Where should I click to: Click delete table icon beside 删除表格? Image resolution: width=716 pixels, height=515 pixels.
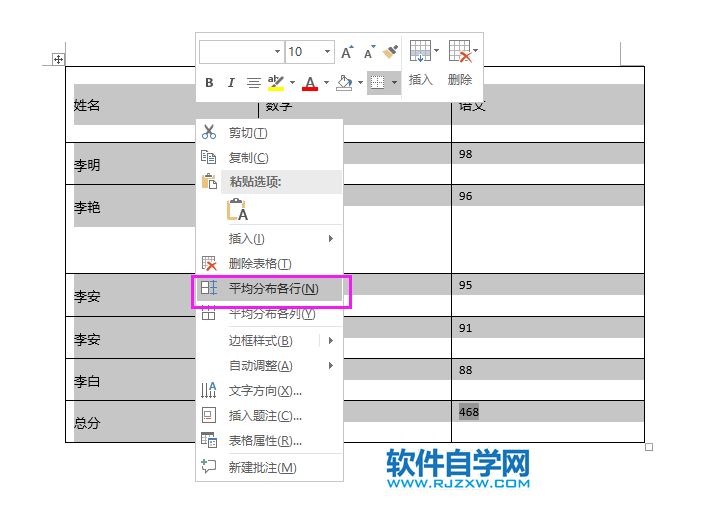[209, 263]
